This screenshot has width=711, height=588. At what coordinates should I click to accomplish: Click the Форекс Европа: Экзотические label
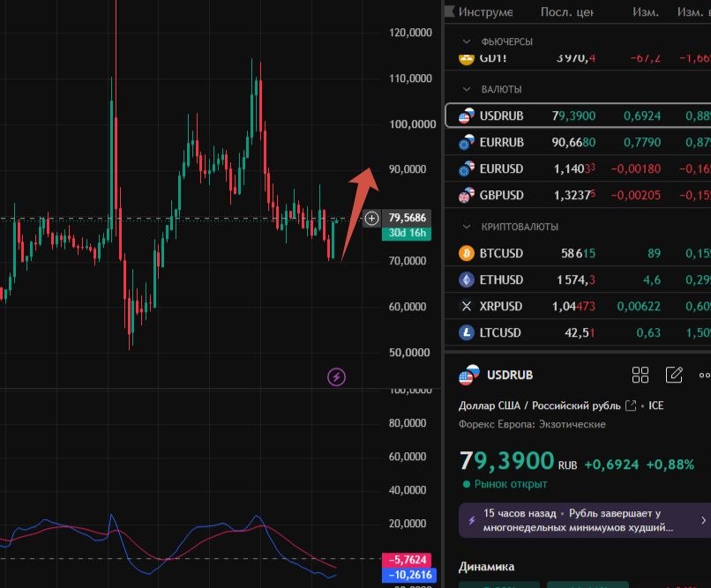pos(532,424)
